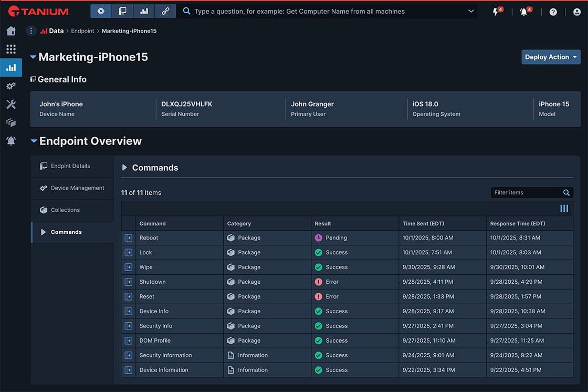Click the Error result for Shutdown

(x=326, y=282)
